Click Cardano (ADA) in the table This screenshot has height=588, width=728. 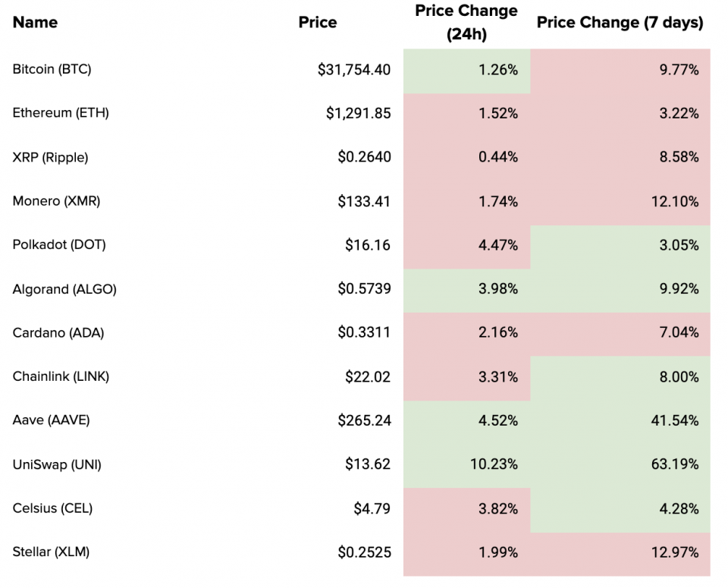(58, 332)
